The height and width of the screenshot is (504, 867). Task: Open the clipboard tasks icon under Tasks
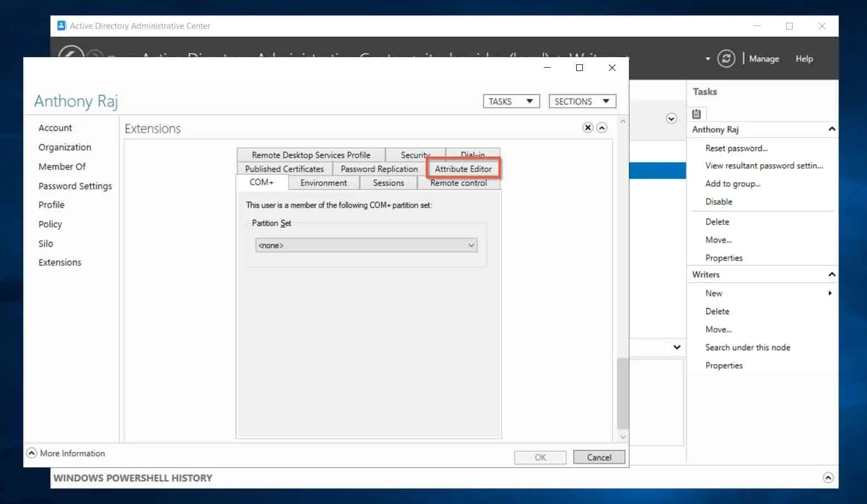tap(697, 114)
